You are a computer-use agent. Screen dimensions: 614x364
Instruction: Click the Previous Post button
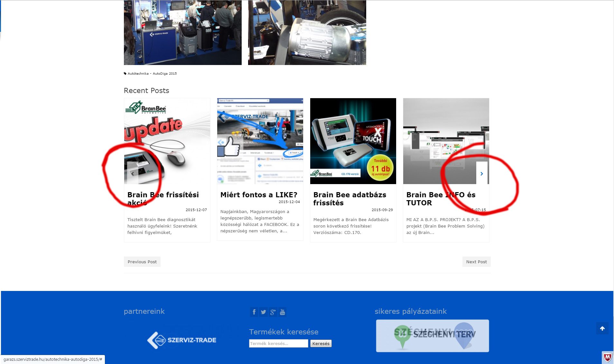point(142,262)
